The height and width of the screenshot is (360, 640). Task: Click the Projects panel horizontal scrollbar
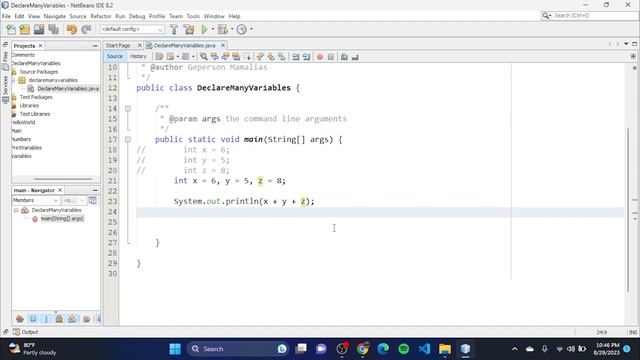63,179
